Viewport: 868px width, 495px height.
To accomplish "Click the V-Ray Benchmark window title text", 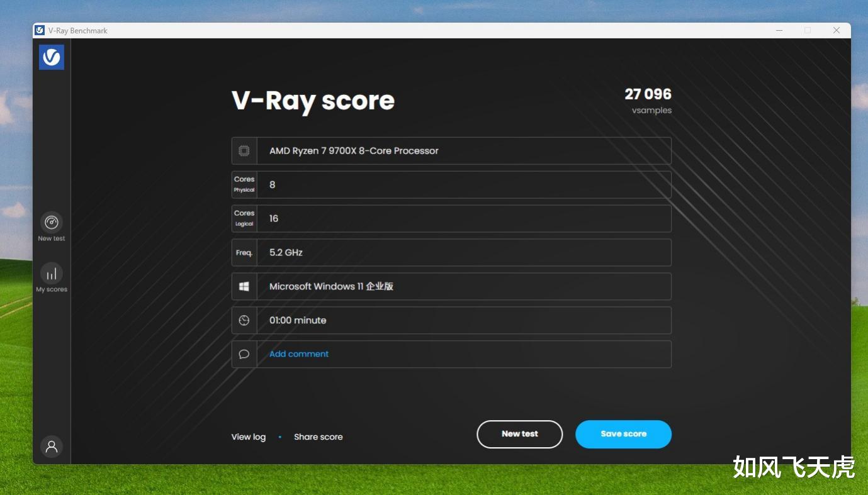I will coord(78,30).
